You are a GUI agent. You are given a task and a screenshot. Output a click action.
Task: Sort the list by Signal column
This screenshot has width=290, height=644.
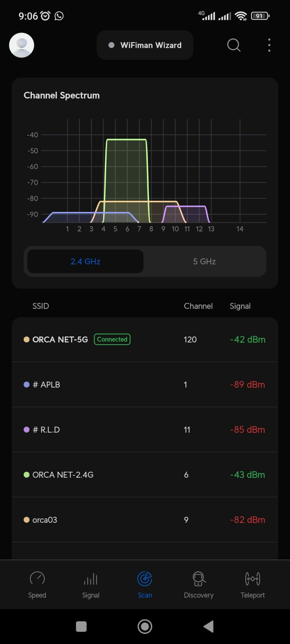[x=240, y=306]
